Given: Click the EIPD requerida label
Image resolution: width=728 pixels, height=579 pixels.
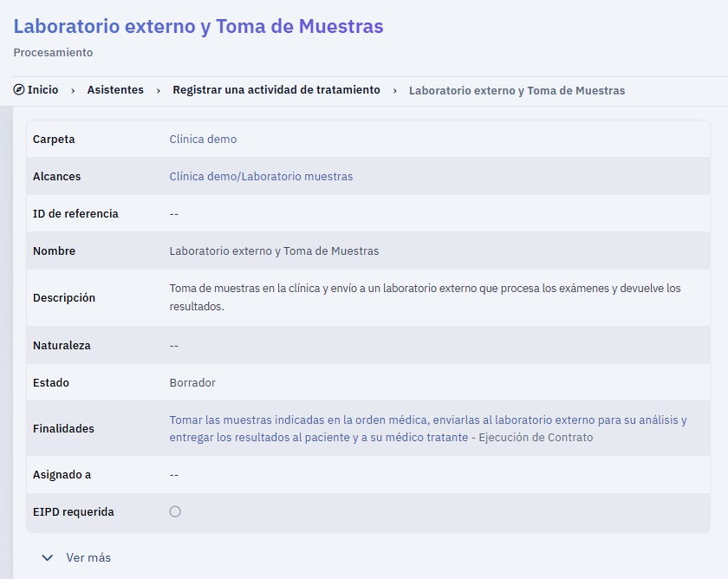Looking at the screenshot, I should click(x=74, y=511).
